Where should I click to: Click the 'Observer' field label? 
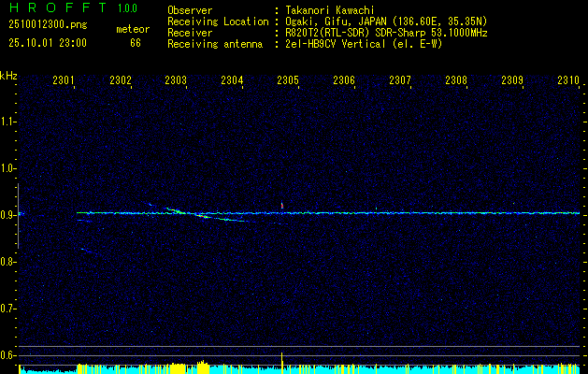click(190, 10)
